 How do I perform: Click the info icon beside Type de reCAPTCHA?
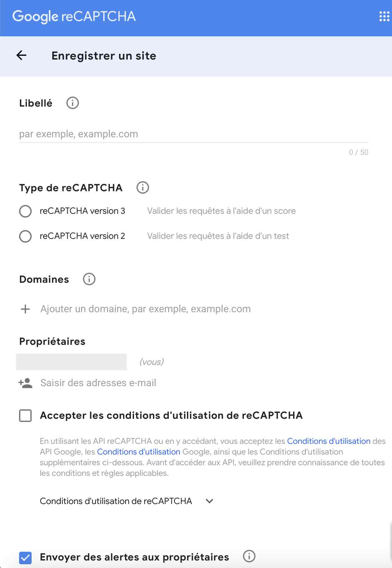pyautogui.click(x=142, y=187)
